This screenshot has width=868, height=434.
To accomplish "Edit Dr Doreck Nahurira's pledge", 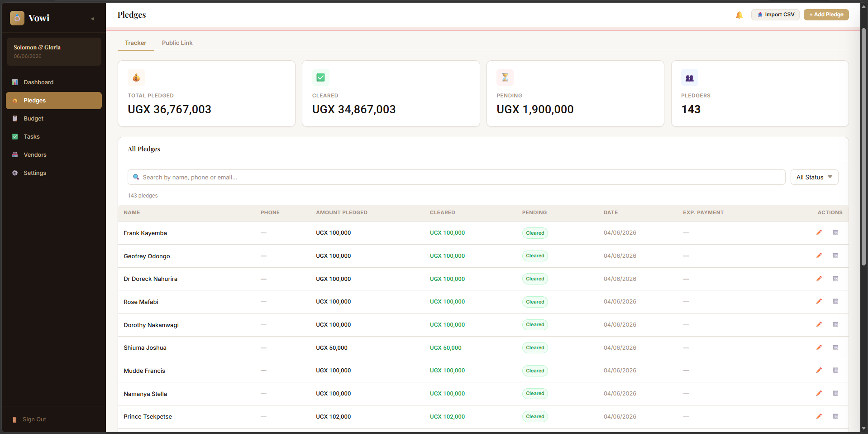I will [x=819, y=279].
